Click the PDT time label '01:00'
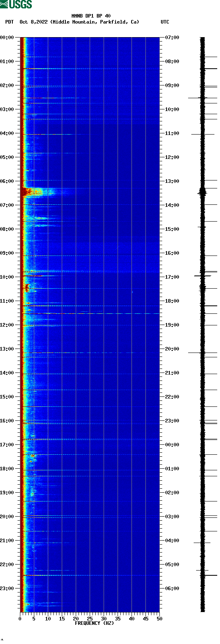Image resolution: width=220 pixels, height=644 pixels. (x=7, y=61)
